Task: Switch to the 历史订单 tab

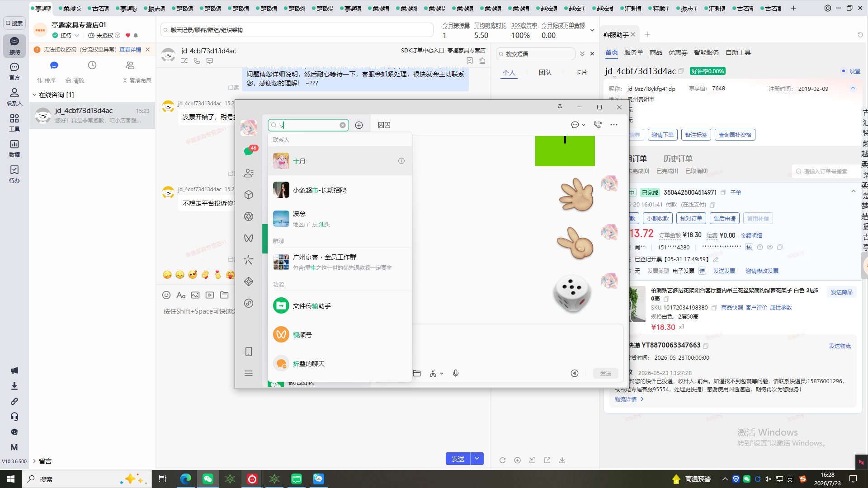Action: (x=678, y=159)
